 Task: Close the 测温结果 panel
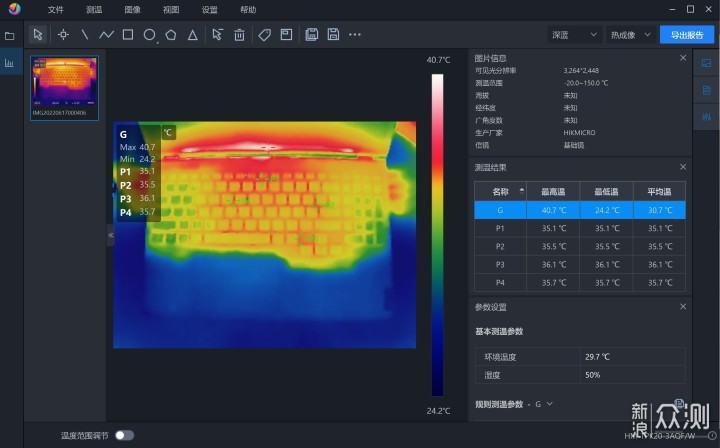pos(683,167)
